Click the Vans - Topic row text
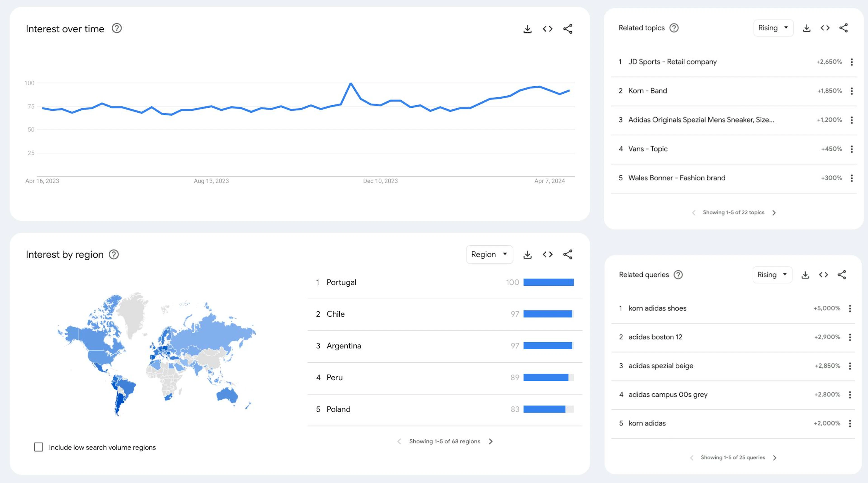The image size is (868, 483). point(648,149)
